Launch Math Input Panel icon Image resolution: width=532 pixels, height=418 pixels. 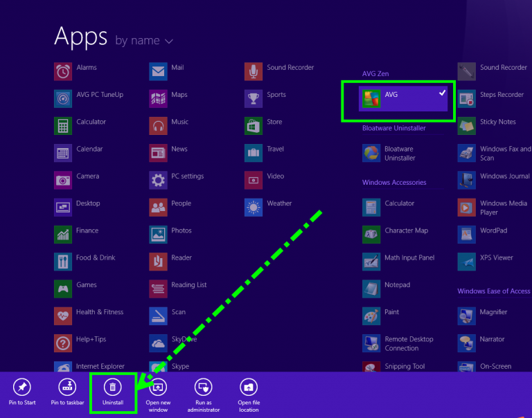[x=371, y=262]
